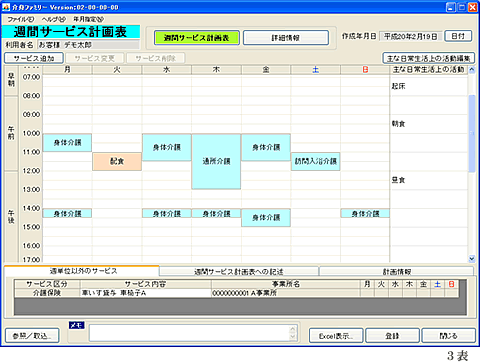This screenshot has width=480, height=362.
Task: Switch to 計画情報 tab
Action: tap(396, 272)
